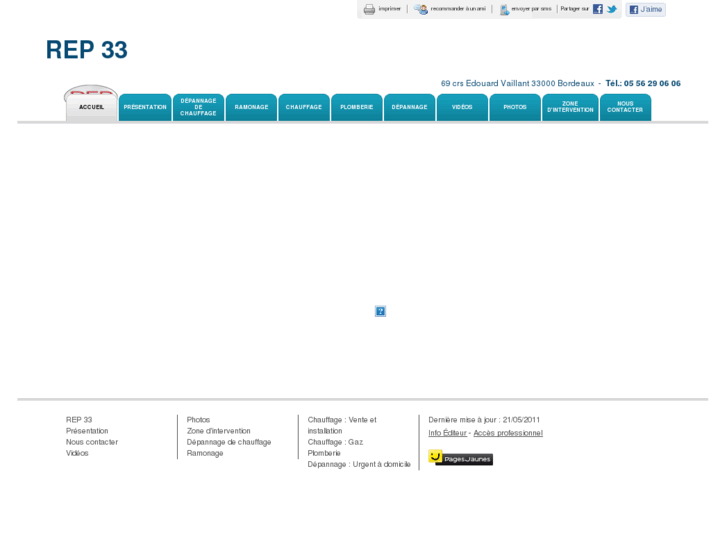The image size is (727, 545).
Task: Click the imprimer text link
Action: pos(389,9)
